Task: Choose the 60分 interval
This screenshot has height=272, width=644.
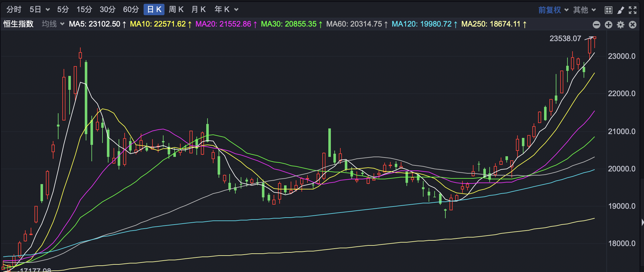Action: [x=131, y=9]
